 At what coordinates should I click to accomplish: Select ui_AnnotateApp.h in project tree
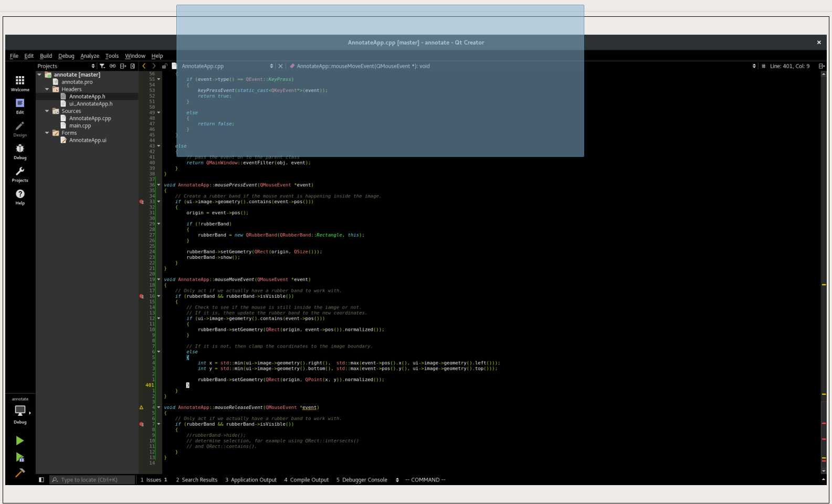click(91, 104)
